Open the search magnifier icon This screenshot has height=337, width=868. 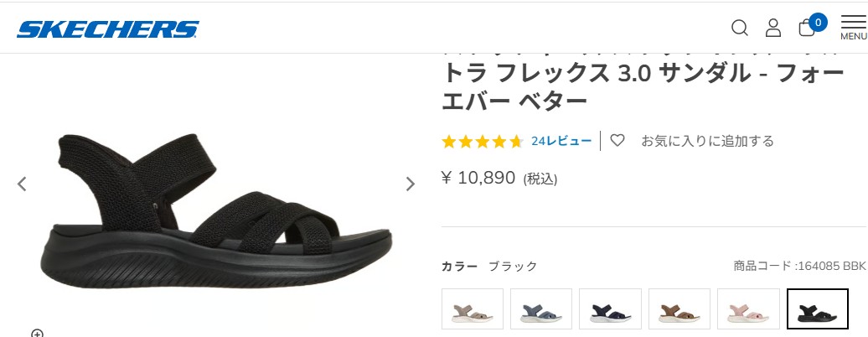click(740, 28)
